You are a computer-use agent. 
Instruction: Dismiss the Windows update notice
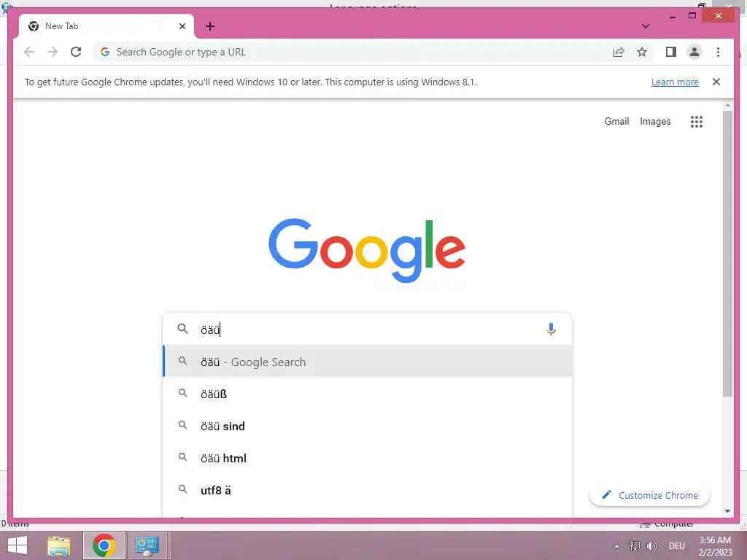tap(716, 82)
